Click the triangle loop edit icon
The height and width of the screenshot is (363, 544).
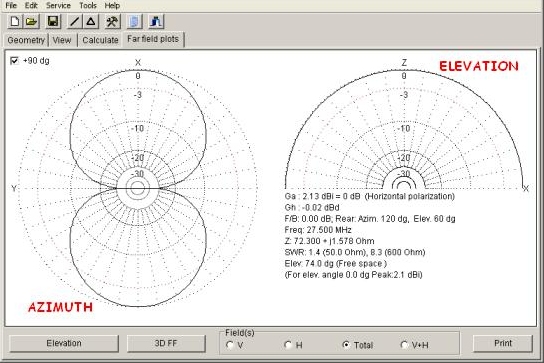[x=91, y=22]
